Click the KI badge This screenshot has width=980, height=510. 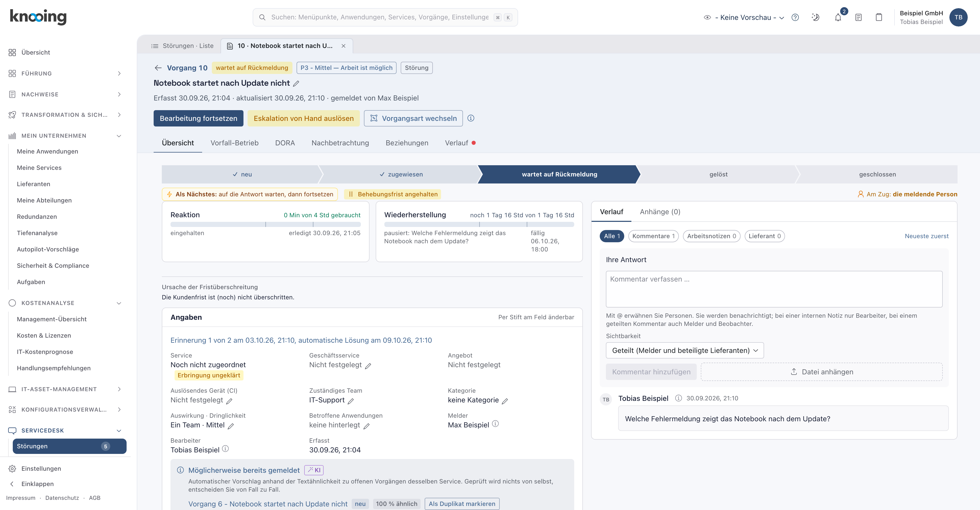(x=314, y=470)
